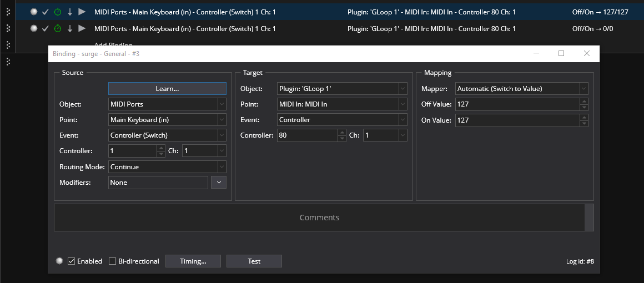Uncheck the Enabled checkbox
Screen dimensions: 644x283
tap(71, 261)
